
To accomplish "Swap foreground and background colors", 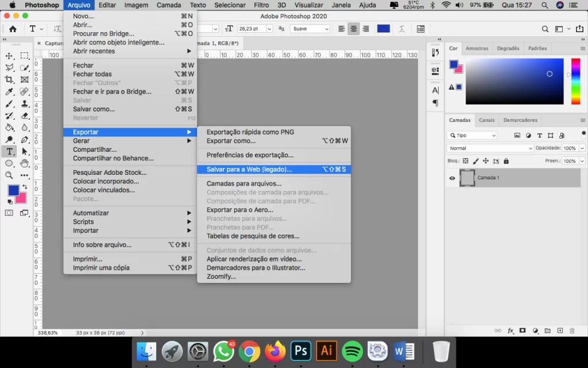I will pos(25,187).
